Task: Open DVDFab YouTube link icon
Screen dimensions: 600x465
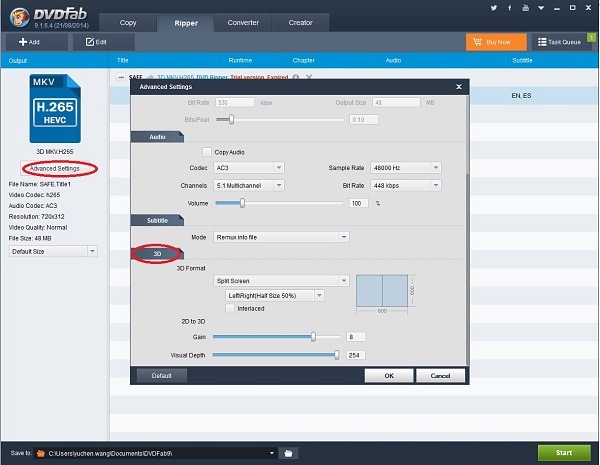Action: (525, 8)
